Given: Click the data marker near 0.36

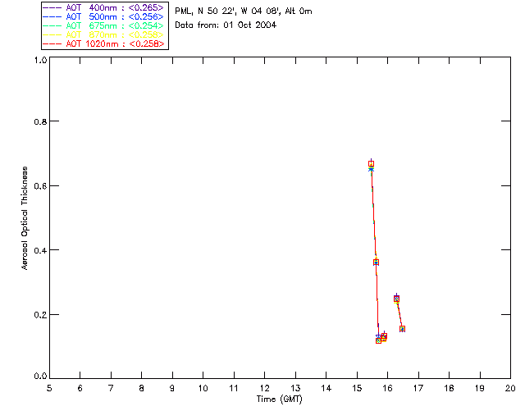Looking at the screenshot, I should [x=376, y=262].
